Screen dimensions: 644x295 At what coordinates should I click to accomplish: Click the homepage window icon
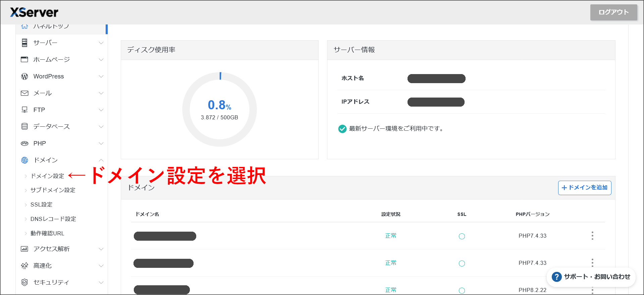(x=24, y=60)
